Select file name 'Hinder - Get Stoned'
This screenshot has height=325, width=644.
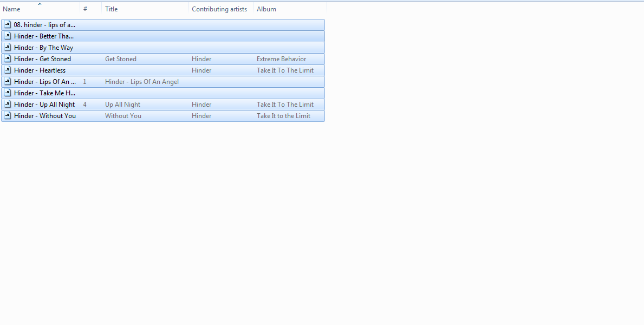[42, 58]
